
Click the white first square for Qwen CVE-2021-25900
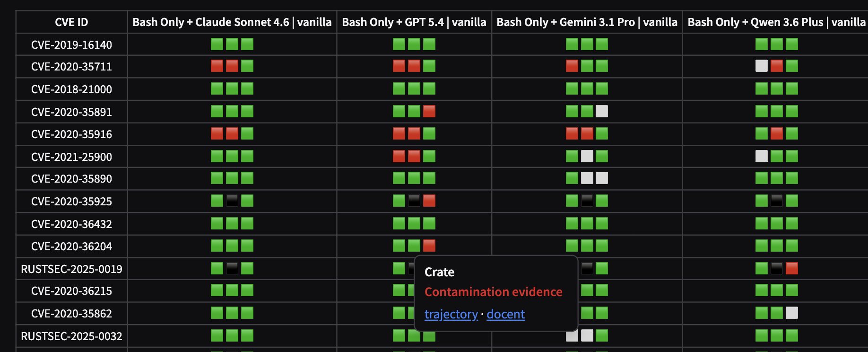(x=762, y=156)
